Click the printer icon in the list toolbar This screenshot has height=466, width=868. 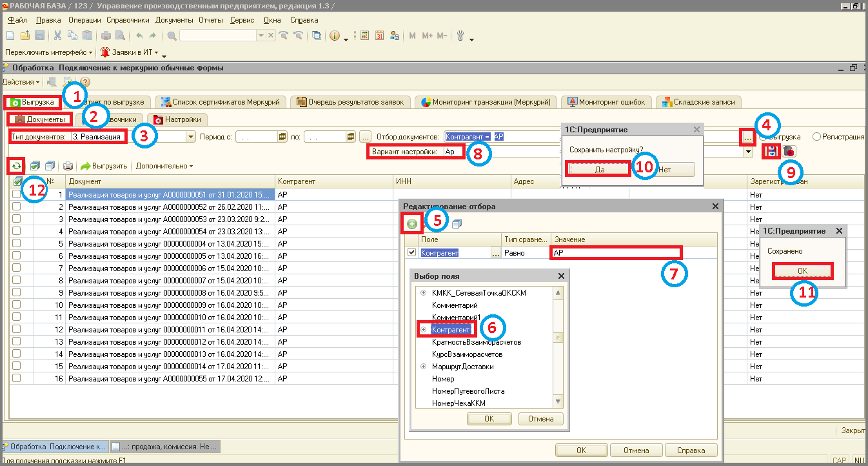[x=68, y=167]
